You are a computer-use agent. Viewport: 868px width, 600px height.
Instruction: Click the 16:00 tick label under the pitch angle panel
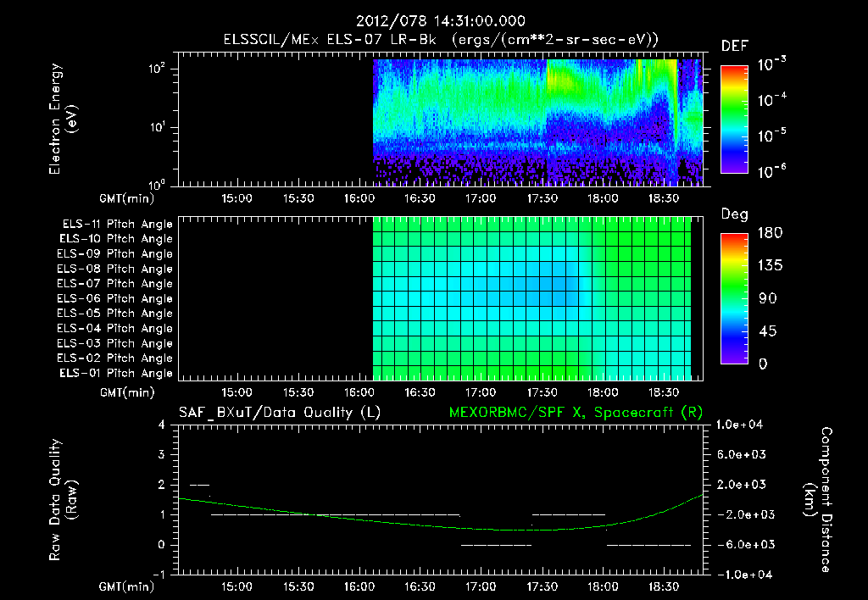359,392
